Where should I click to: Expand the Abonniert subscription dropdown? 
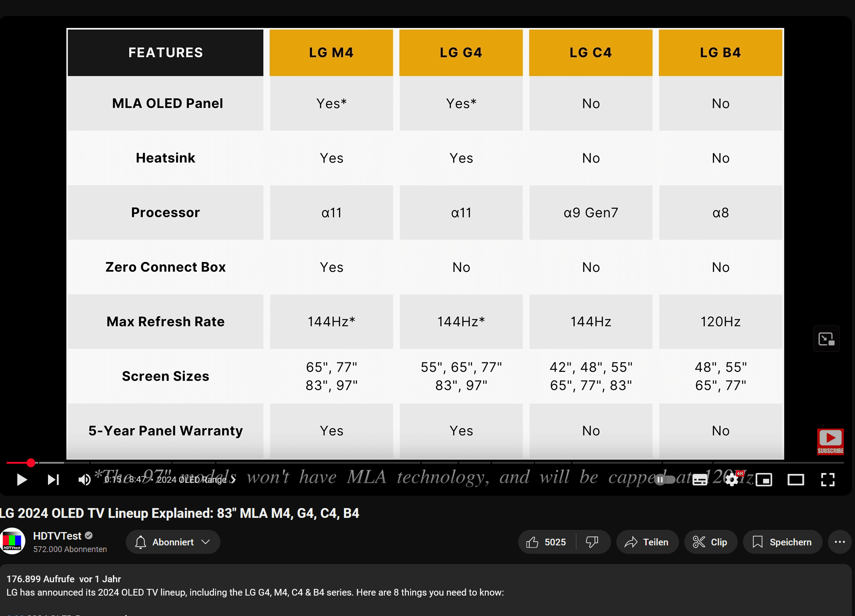173,542
